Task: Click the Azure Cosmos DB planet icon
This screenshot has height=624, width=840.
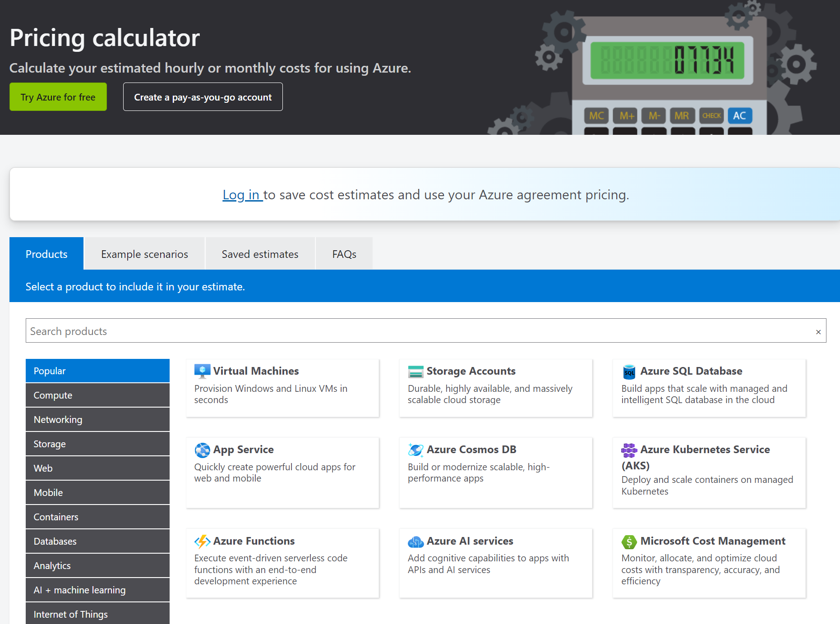Action: point(415,450)
